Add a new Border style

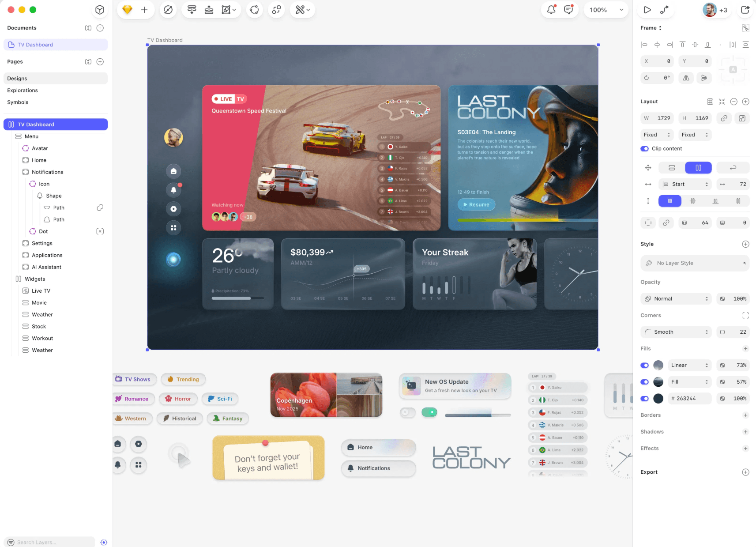746,415
